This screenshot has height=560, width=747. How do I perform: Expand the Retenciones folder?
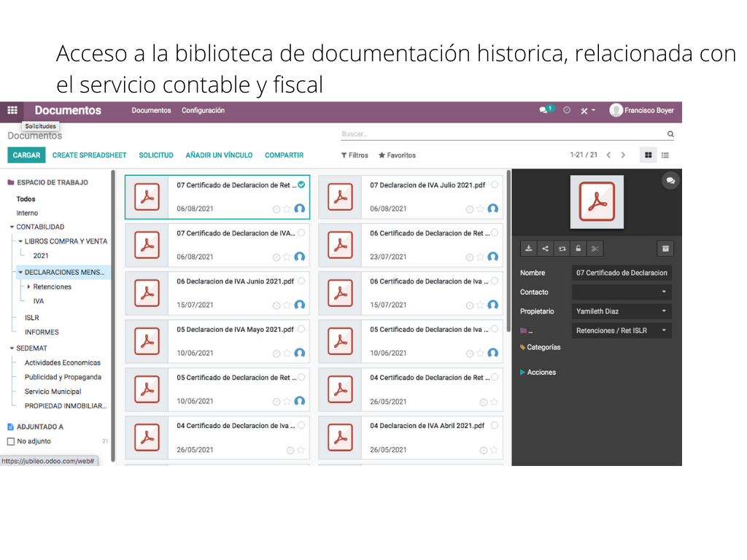[x=28, y=287]
